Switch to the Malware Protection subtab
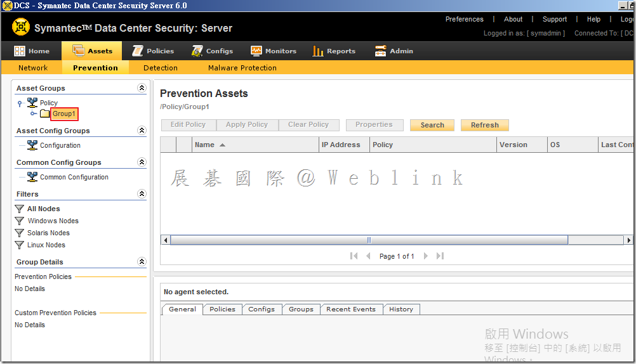This screenshot has width=636, height=364. click(242, 68)
